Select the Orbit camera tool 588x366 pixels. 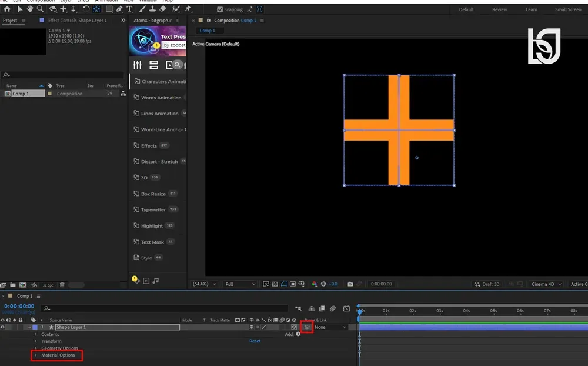pyautogui.click(x=53, y=9)
